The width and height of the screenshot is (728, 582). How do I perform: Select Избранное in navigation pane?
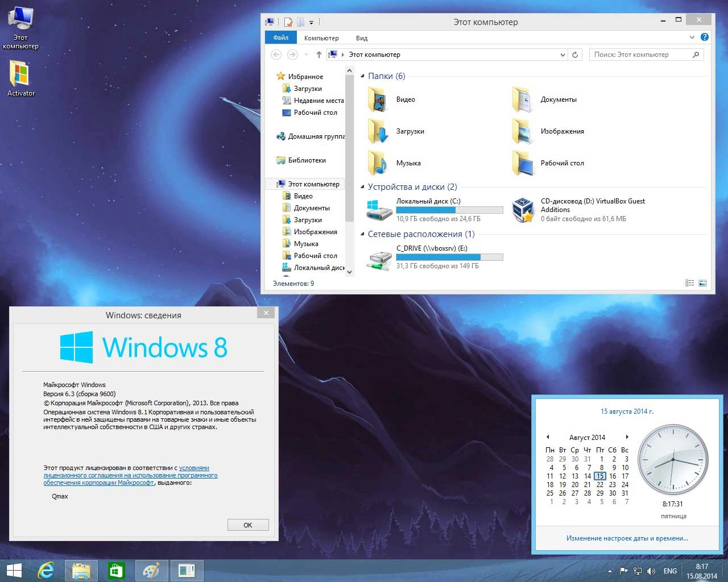(x=305, y=76)
